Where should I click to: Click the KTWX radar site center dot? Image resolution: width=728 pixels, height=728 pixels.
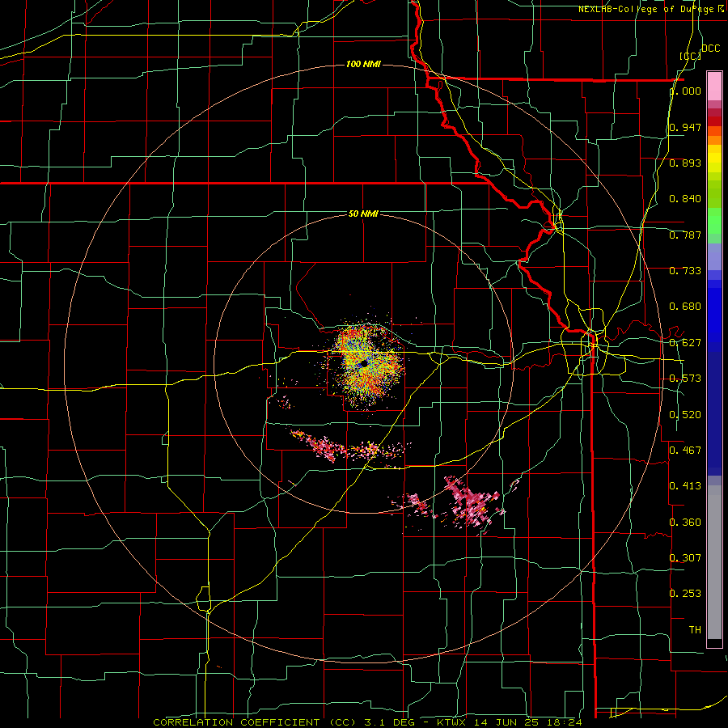(x=364, y=363)
